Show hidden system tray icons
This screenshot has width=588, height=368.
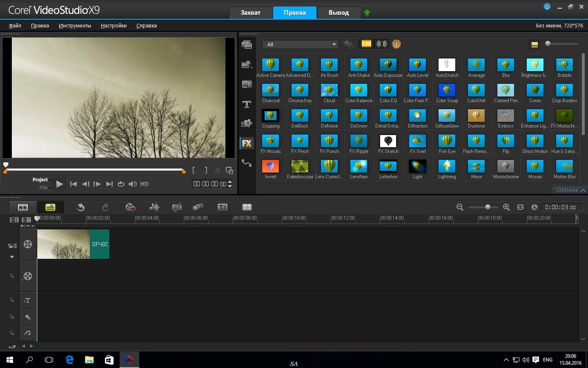tap(506, 360)
